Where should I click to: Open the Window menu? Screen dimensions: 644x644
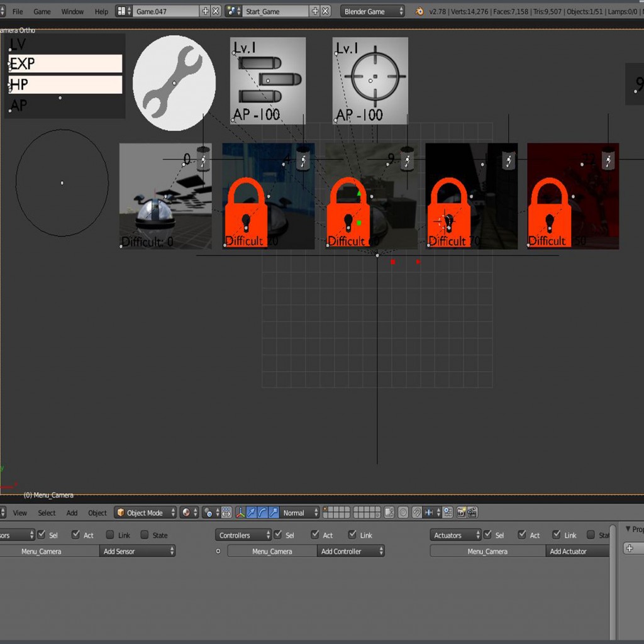point(72,11)
